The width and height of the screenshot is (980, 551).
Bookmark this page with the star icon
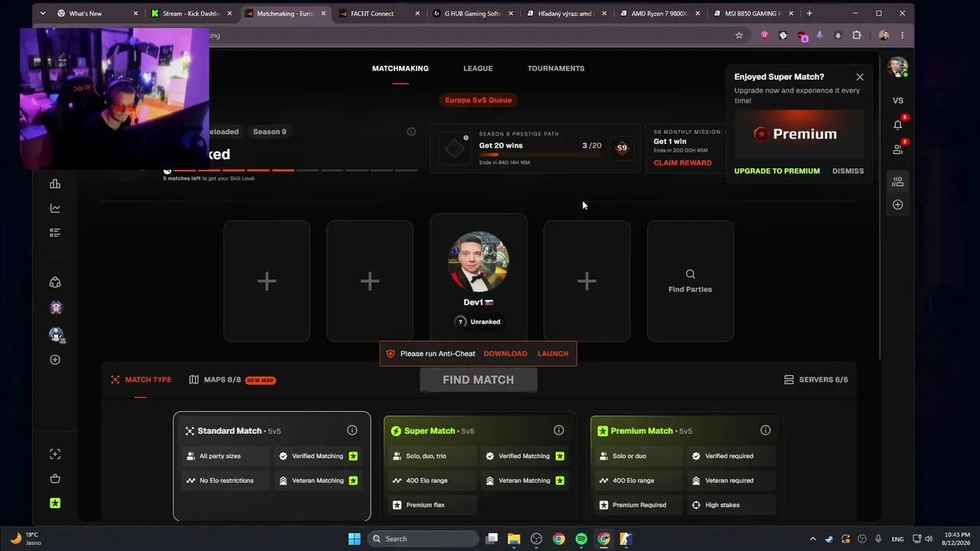739,35
